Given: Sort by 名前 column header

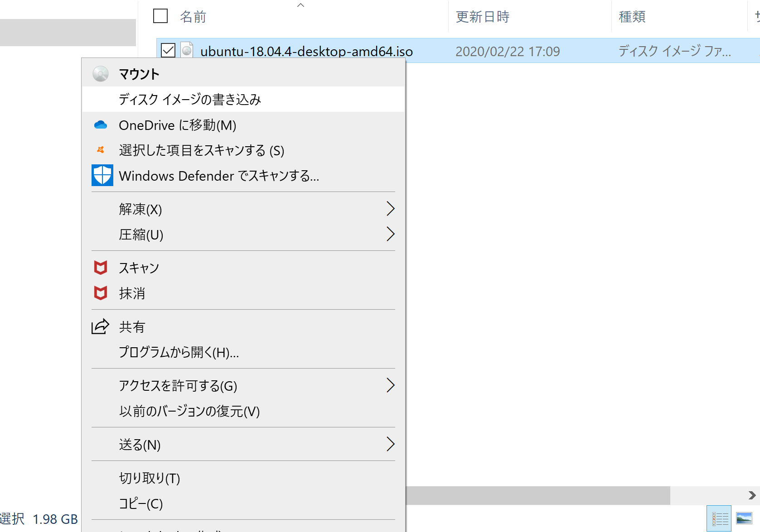Looking at the screenshot, I should pos(193,17).
